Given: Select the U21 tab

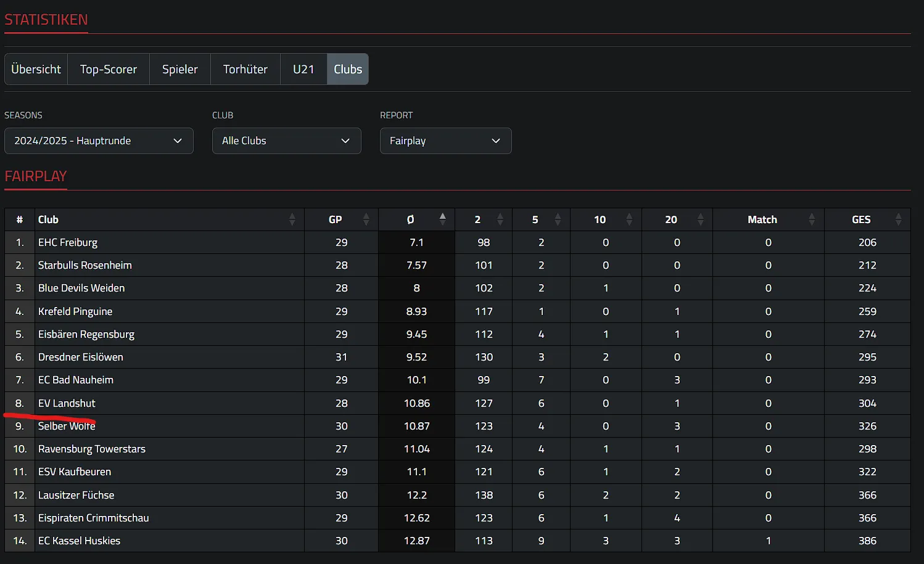Looking at the screenshot, I should 303,69.
